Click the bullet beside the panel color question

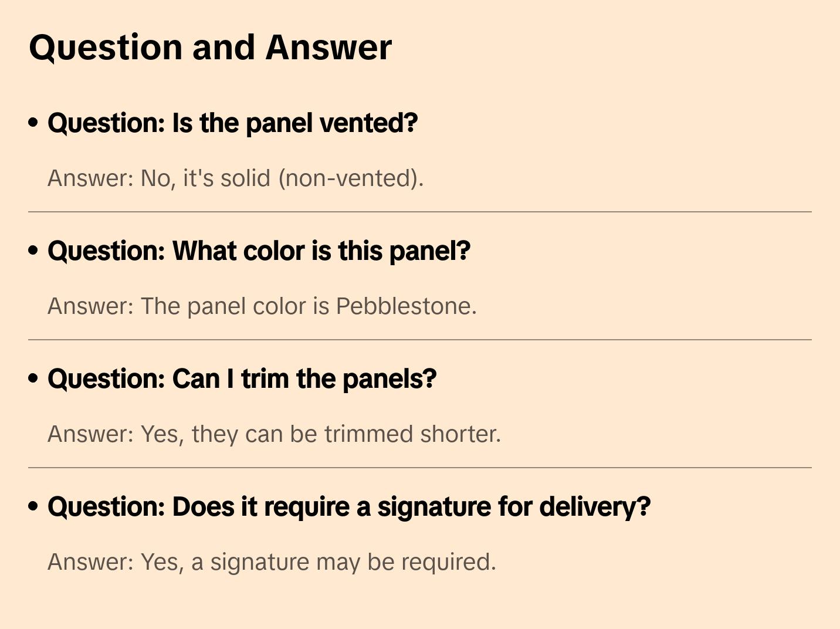click(33, 251)
